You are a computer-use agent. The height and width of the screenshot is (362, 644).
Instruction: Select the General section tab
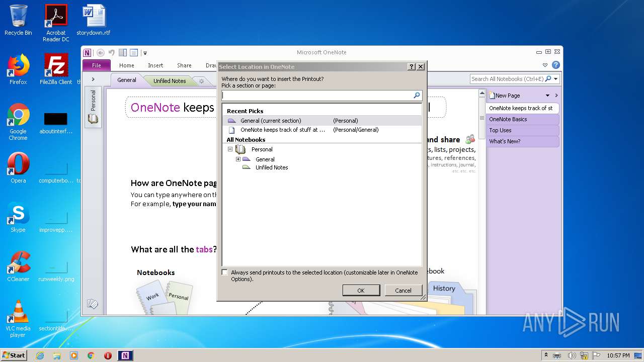tap(127, 80)
